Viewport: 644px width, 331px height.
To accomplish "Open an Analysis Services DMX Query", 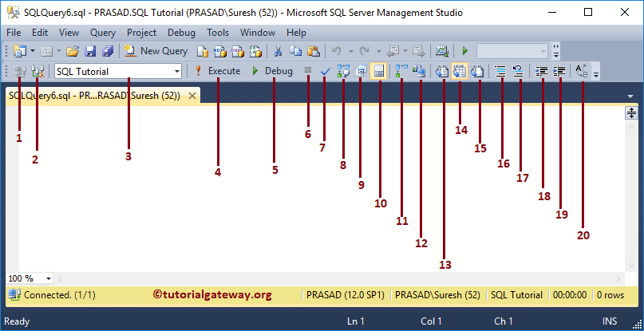I will [237, 51].
